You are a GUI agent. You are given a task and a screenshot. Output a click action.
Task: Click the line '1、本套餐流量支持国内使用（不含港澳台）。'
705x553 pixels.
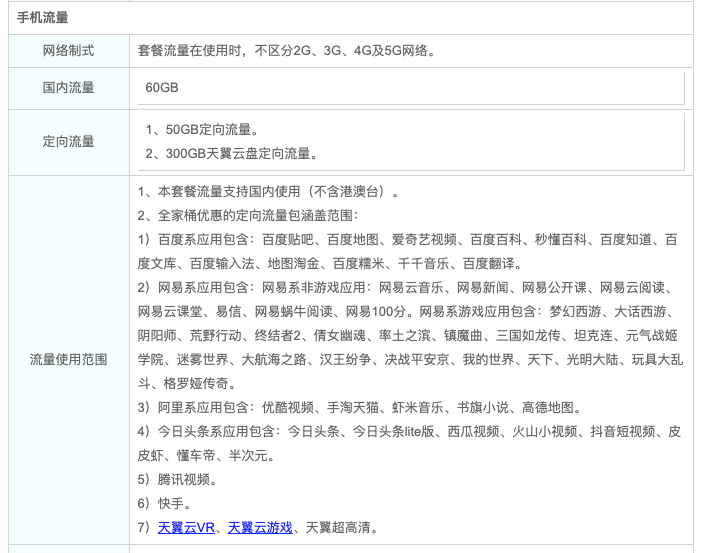[x=268, y=192]
